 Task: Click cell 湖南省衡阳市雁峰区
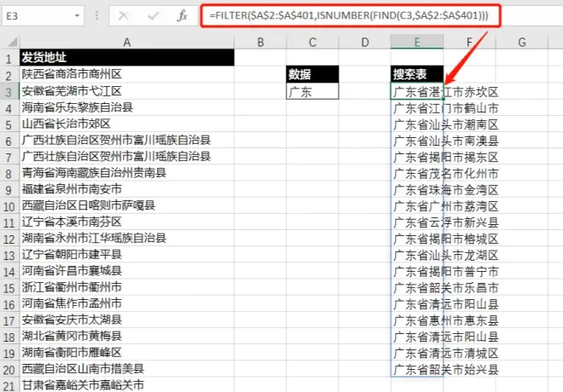(127, 352)
